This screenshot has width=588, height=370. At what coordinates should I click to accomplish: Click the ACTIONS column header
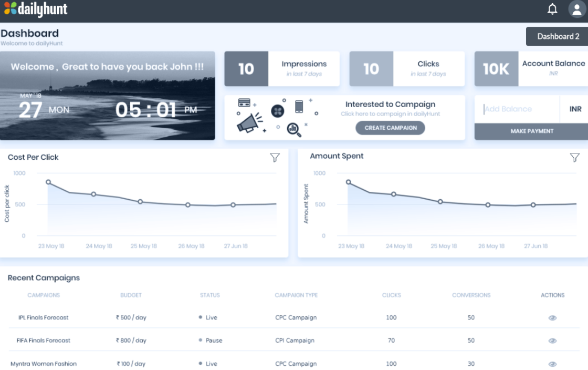point(552,295)
